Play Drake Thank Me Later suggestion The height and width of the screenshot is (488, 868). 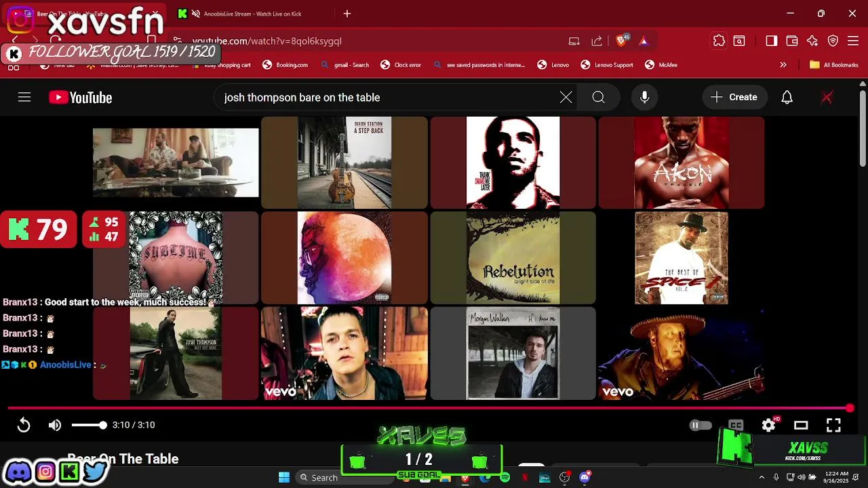click(513, 163)
